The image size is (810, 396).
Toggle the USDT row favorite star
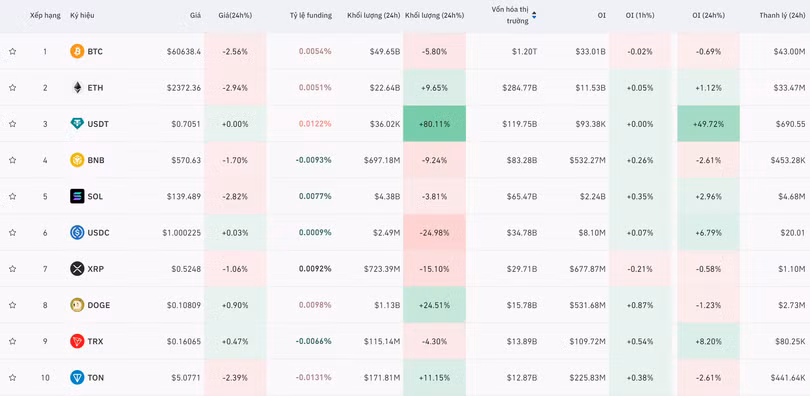point(12,124)
